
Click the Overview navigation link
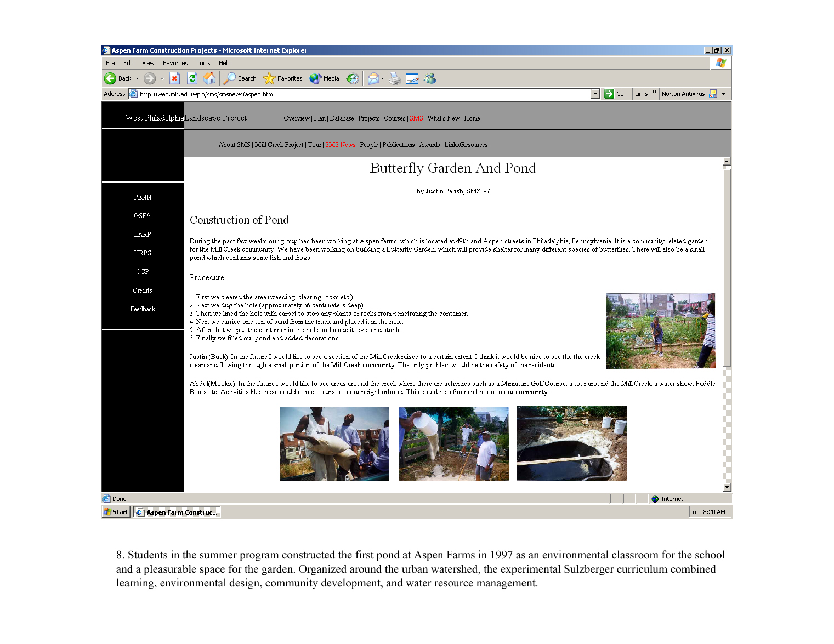[x=297, y=118]
